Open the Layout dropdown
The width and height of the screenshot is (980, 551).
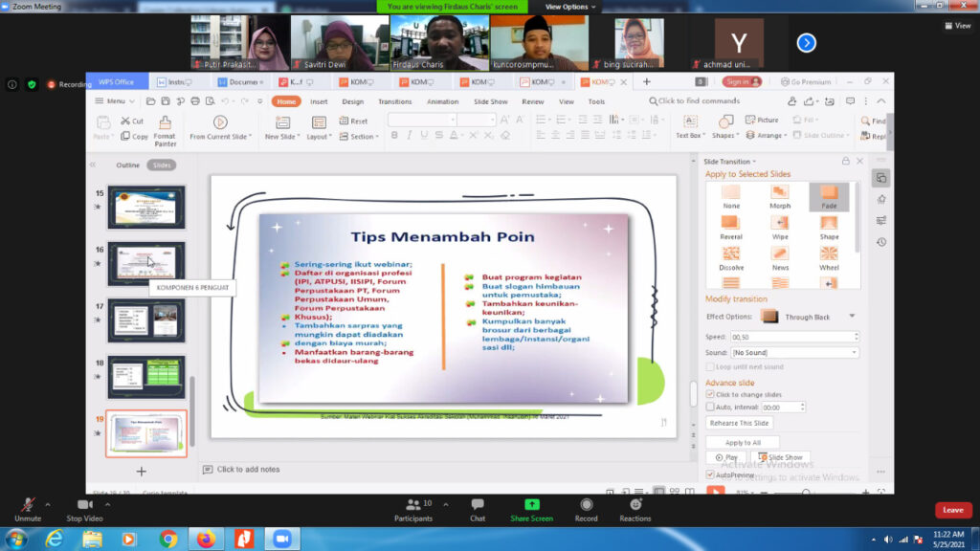319,137
